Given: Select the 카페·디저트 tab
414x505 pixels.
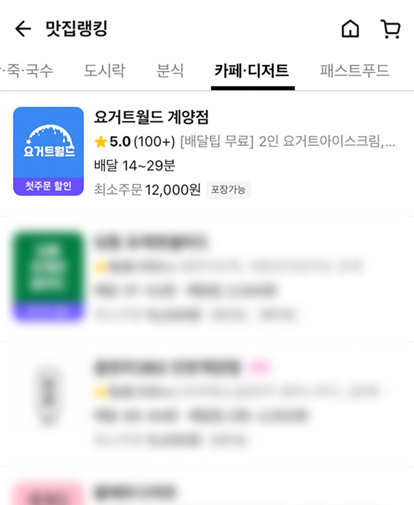Looking at the screenshot, I should [x=252, y=70].
